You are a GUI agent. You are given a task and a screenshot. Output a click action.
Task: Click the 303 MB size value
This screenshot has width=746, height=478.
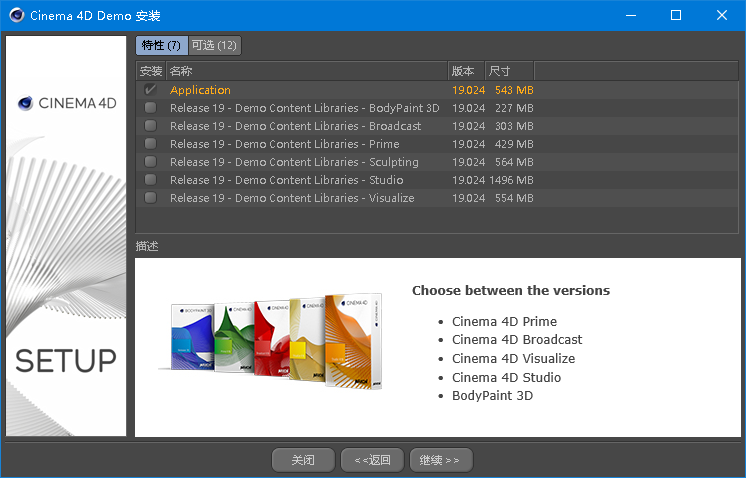(514, 126)
